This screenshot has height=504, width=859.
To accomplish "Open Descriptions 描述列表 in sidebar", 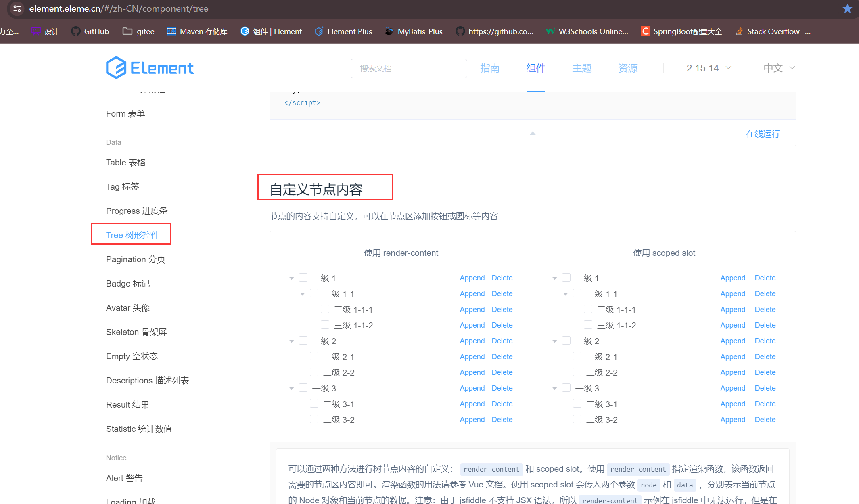I will [x=148, y=380].
